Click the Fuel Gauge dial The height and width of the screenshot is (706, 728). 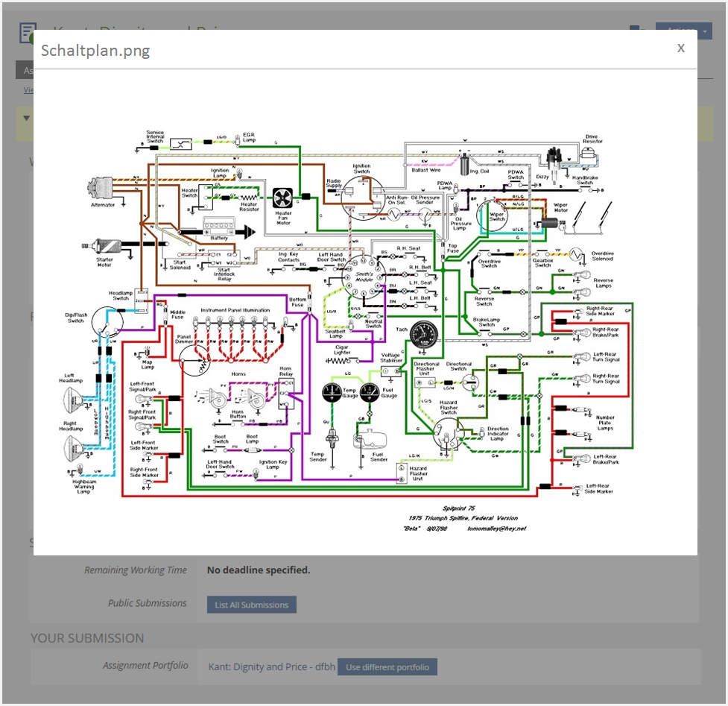point(368,391)
